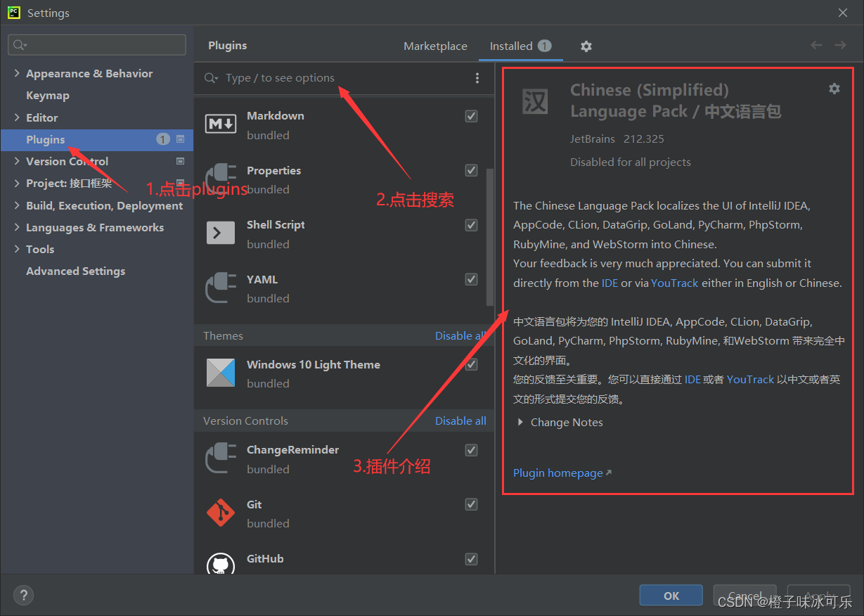This screenshot has height=616, width=864.
Task: Open the plugin list three-dot options menu
Action: pos(477,78)
